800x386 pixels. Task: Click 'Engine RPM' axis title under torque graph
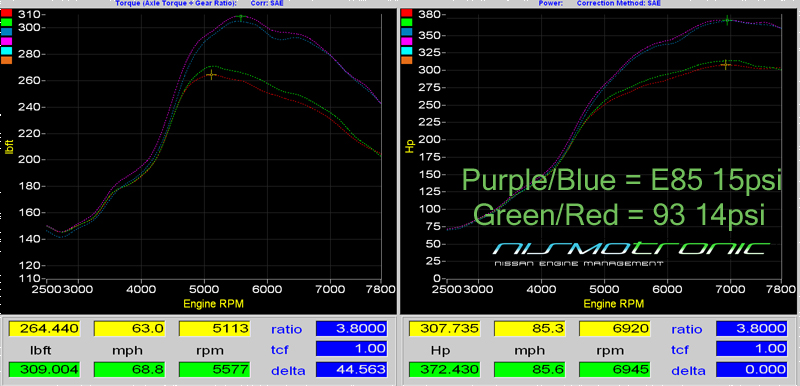[213, 304]
